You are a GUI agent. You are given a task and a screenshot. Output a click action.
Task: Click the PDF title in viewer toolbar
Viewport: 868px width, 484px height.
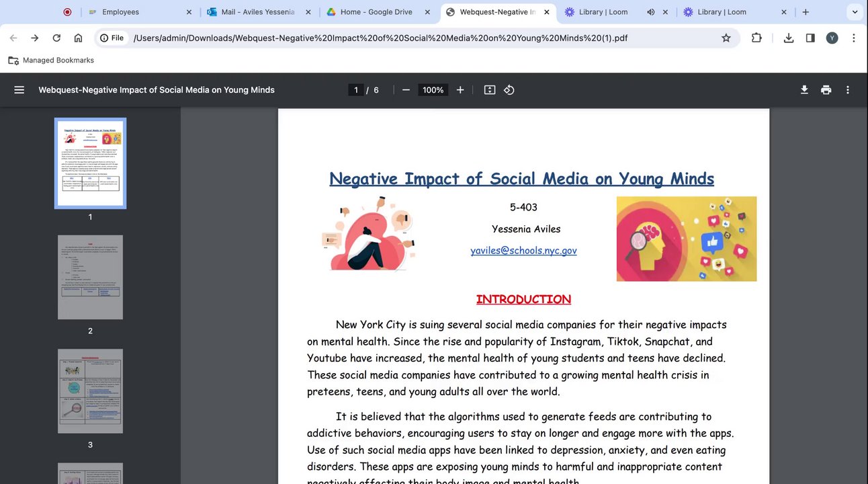(x=157, y=90)
